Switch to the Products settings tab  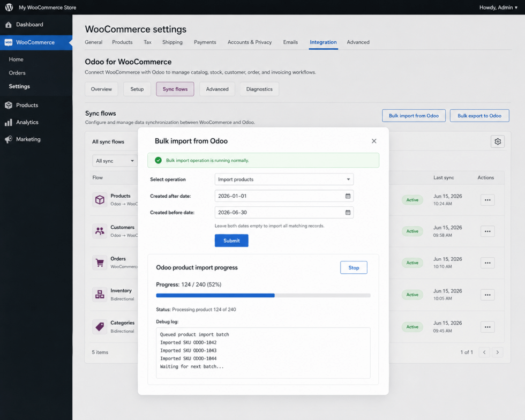click(x=122, y=42)
